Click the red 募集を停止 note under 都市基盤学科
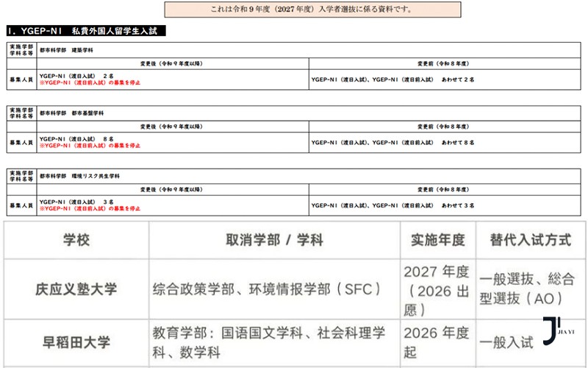This screenshot has height=368, width=588. pyautogui.click(x=90, y=146)
